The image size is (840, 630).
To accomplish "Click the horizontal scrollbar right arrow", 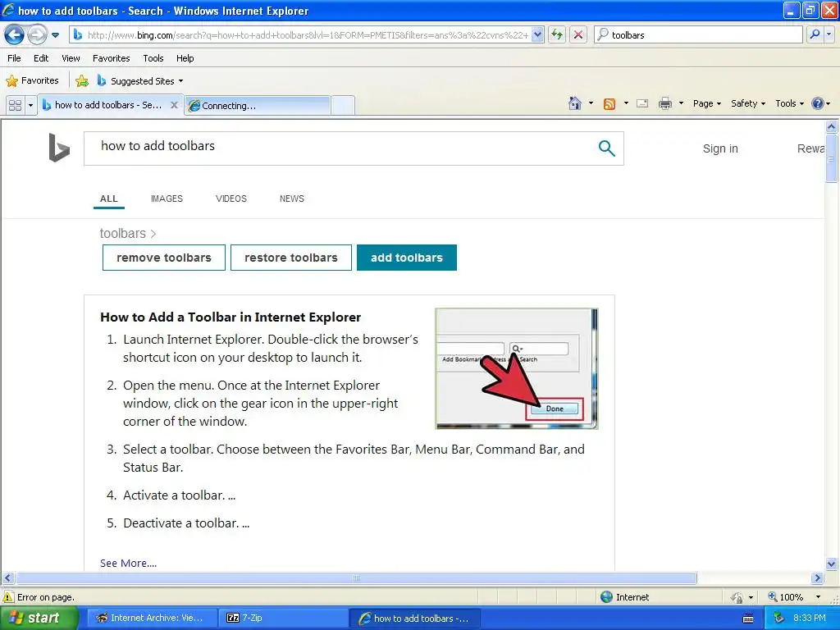I will pyautogui.click(x=817, y=578).
